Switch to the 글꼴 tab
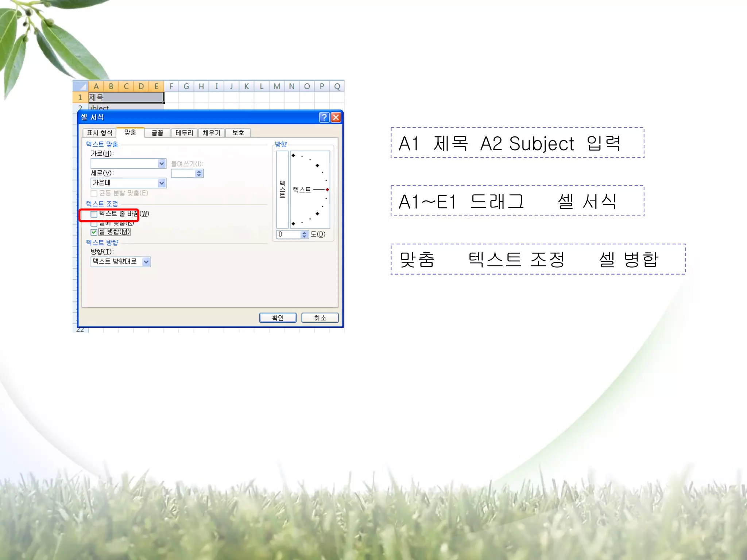 157,133
